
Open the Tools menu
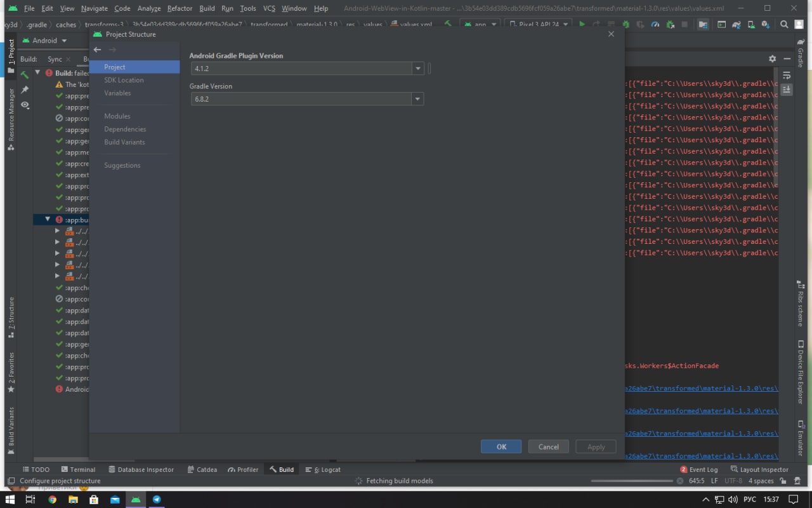(x=248, y=8)
